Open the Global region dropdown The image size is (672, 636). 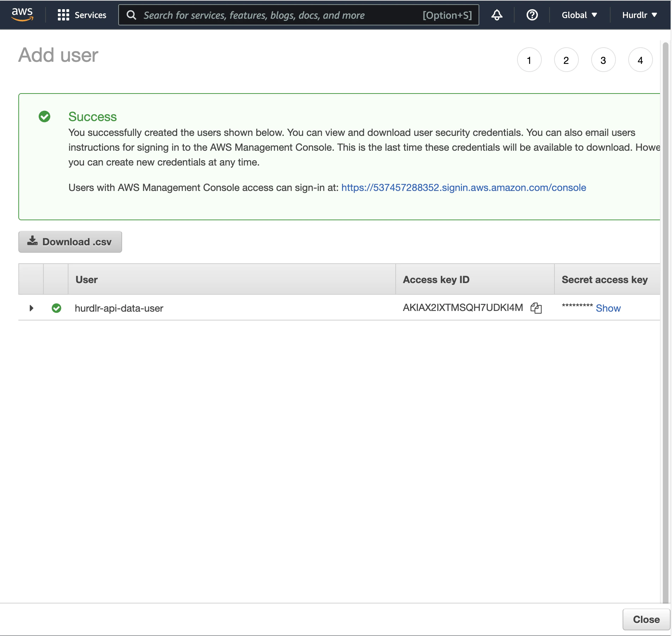tap(579, 15)
